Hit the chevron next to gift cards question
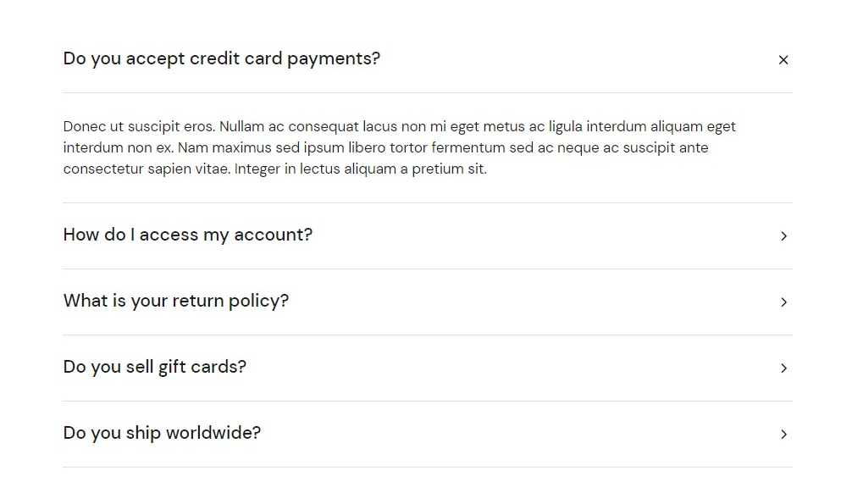841x504 pixels. [x=783, y=368]
